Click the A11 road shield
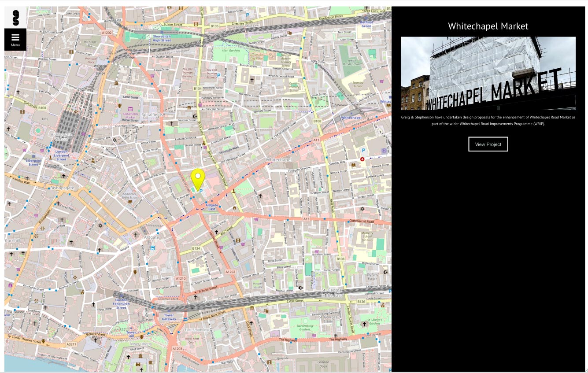This screenshot has height=373, width=588. (x=316, y=140)
